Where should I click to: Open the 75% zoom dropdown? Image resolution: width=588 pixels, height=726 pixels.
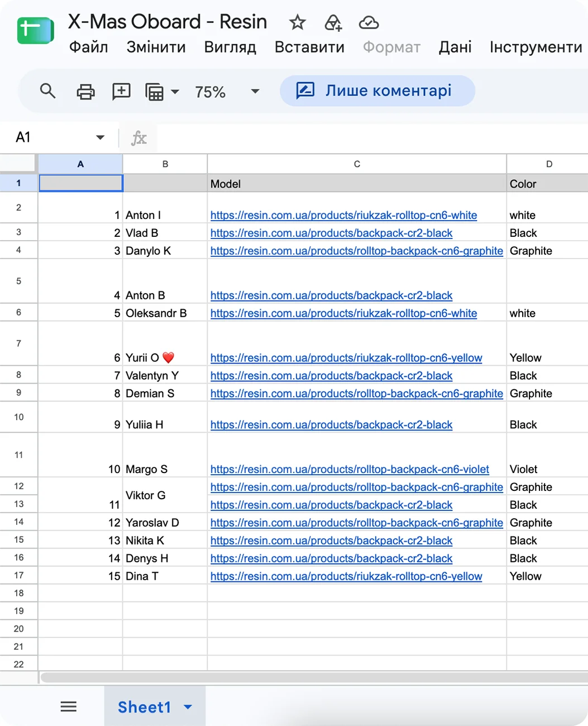coord(255,92)
